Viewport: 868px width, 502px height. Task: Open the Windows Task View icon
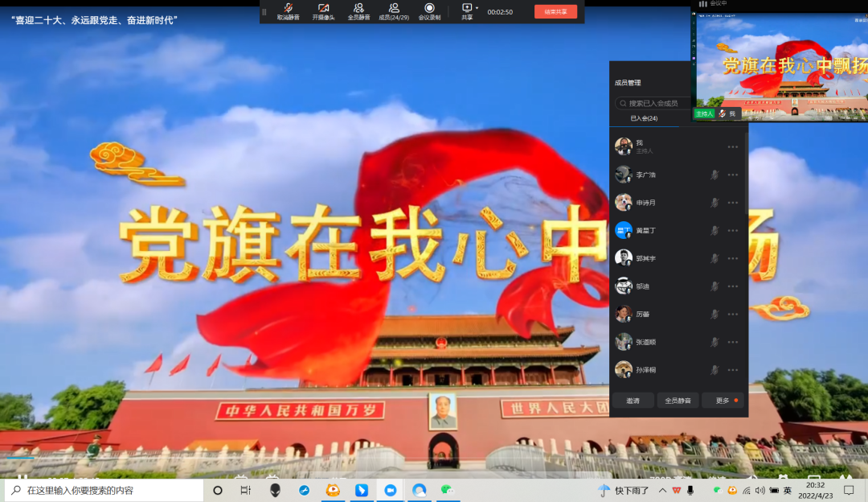pos(246,490)
